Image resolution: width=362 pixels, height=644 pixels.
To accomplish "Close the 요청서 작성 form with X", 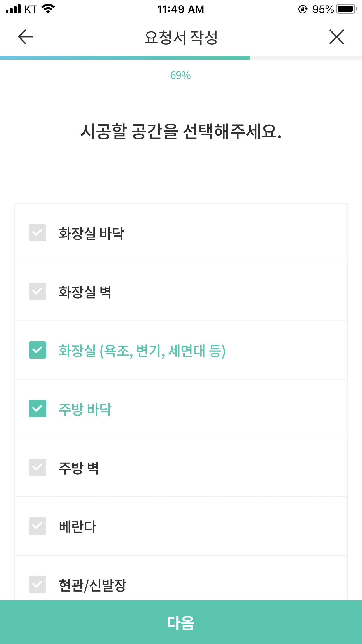I will pos(337,37).
